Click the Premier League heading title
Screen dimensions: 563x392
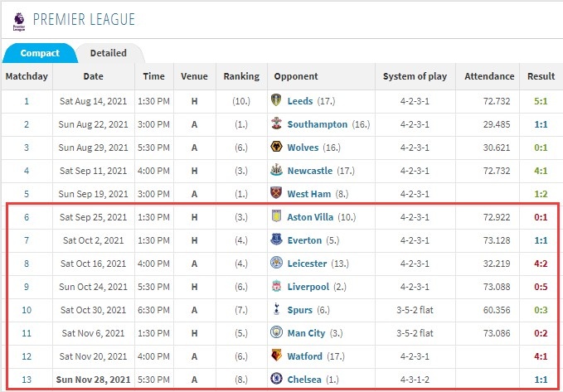coord(84,19)
